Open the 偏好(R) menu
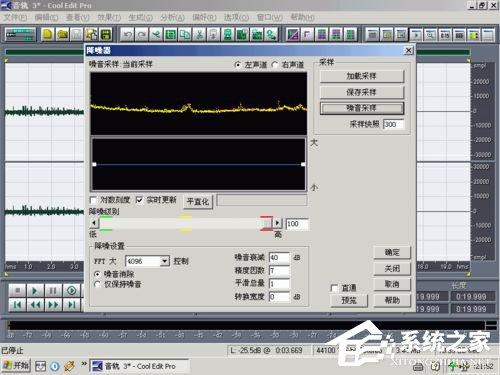The width and height of the screenshot is (500, 375). coord(204,17)
